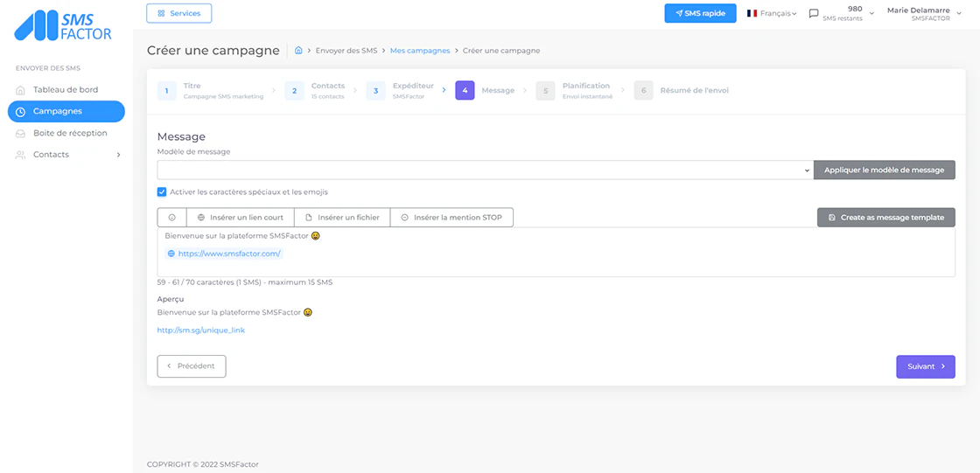Go to step 5 Planification
Viewport: 980px width, 473px height.
tap(574, 91)
